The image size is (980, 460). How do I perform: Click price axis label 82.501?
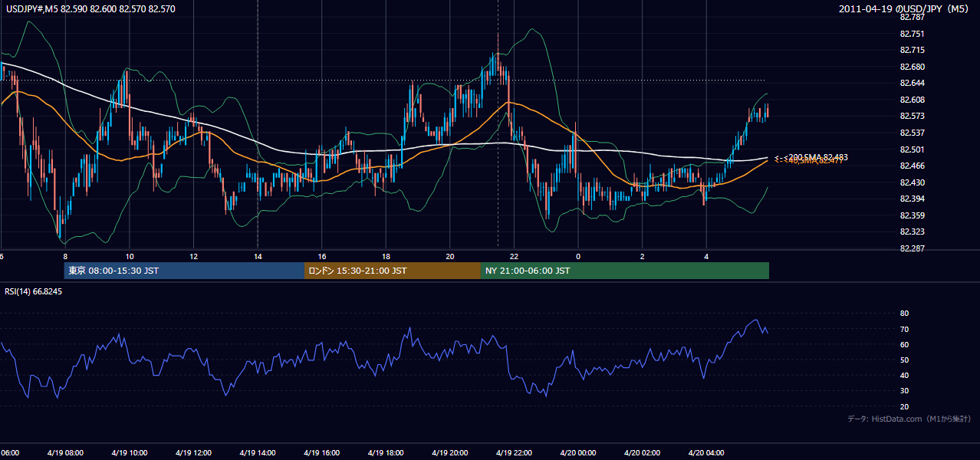point(912,149)
